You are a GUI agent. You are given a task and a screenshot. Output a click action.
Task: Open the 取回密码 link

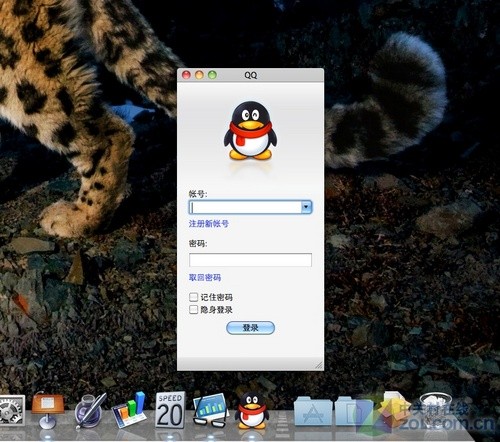(x=205, y=278)
